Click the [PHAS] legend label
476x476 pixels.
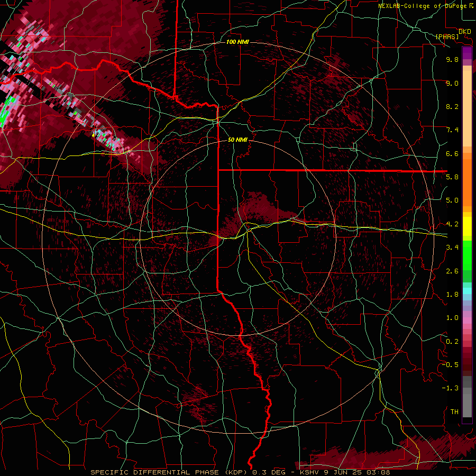click(x=447, y=37)
